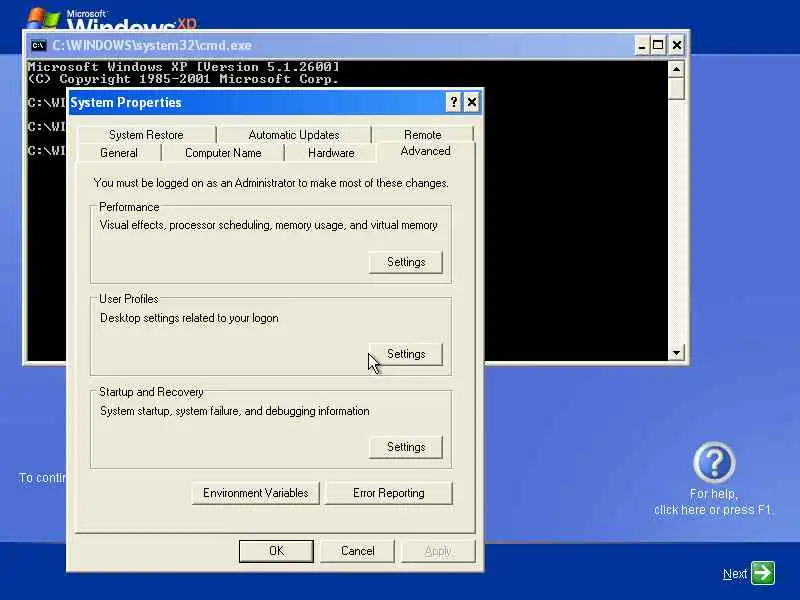Screen dimensions: 800x600
Task: Click the Windows XP logo flag
Action: click(x=43, y=18)
